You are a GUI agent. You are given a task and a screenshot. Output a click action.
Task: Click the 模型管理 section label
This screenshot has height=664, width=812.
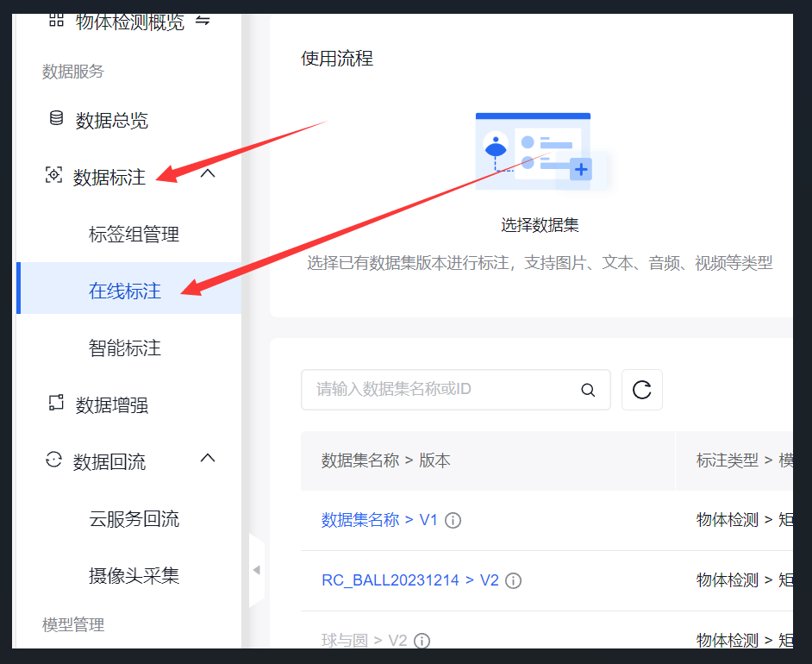(73, 625)
